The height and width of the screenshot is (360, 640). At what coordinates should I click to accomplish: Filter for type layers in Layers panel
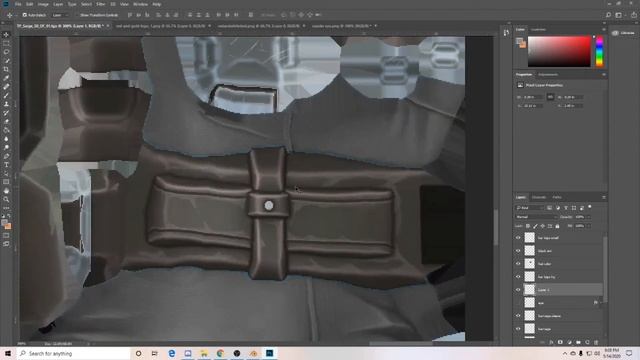(x=566, y=208)
